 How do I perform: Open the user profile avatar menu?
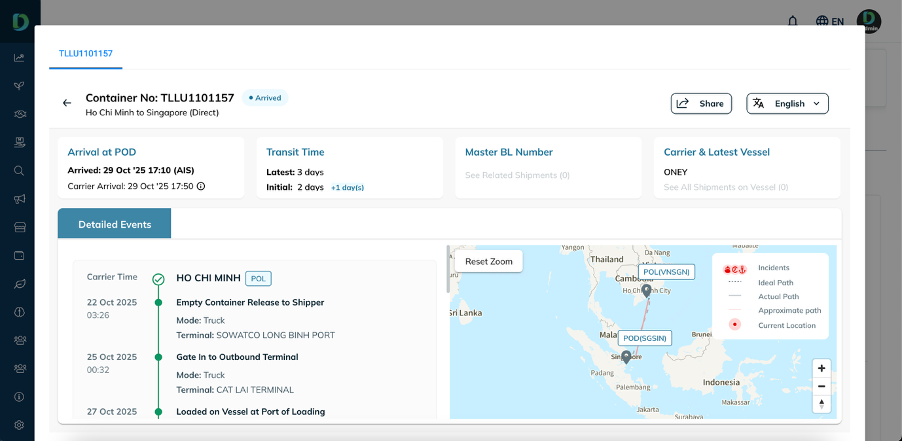coord(869,21)
